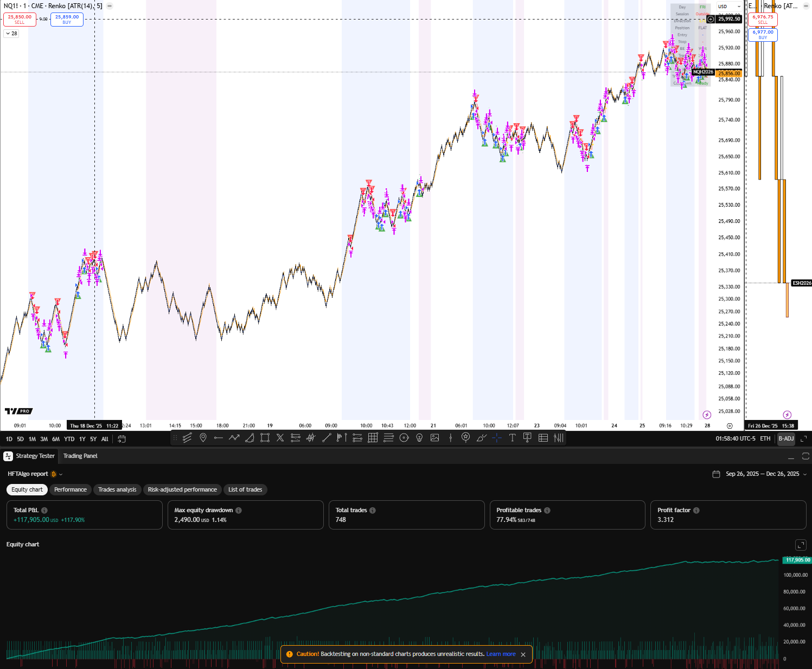Open the go-to-date calendar icon
The image size is (812, 669).
coord(122,439)
